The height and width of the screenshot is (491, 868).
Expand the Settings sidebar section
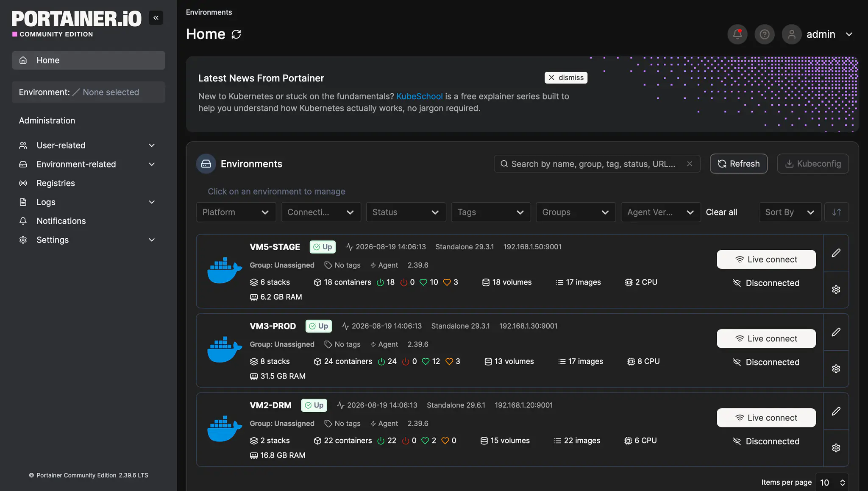click(x=88, y=240)
